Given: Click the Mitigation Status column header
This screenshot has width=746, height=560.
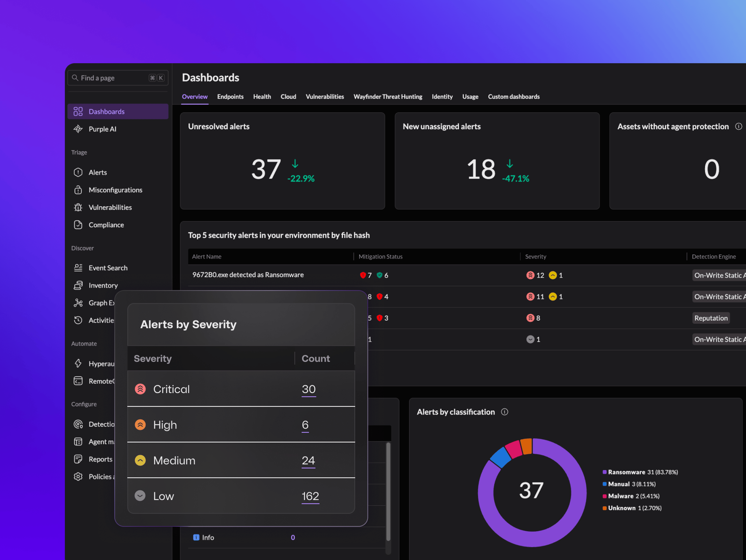Looking at the screenshot, I should tap(380, 257).
